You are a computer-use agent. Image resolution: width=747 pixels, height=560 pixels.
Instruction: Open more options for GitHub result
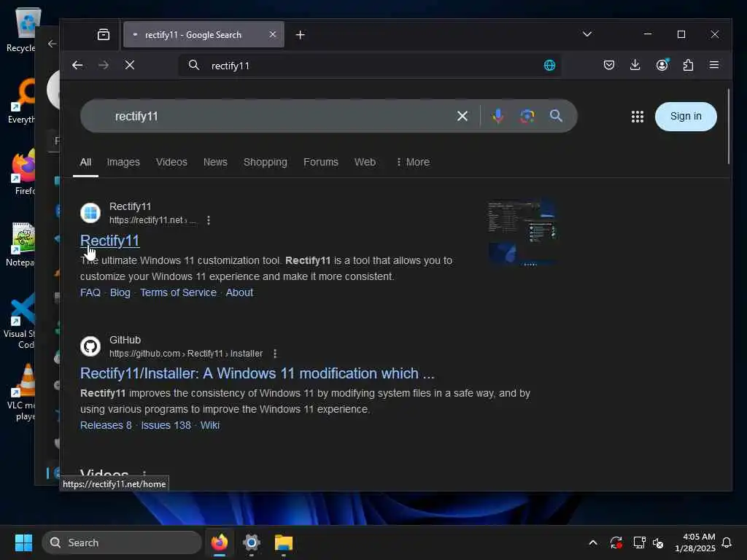[275, 354]
